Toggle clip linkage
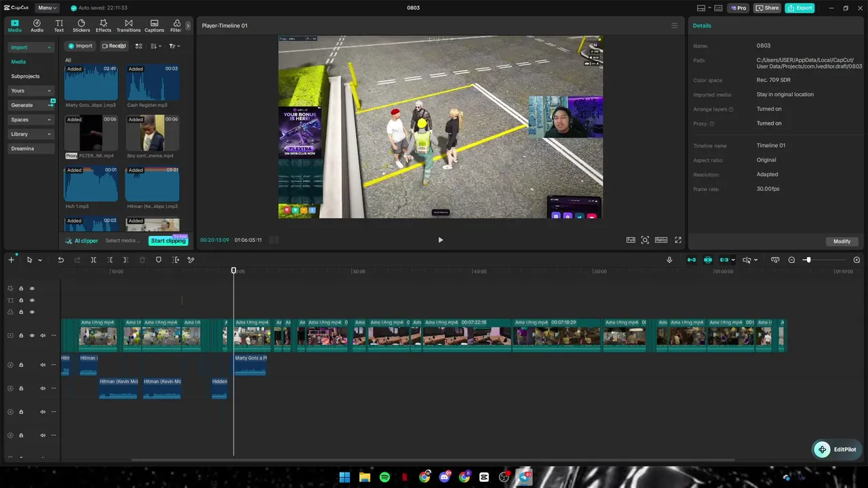This screenshot has width=868, height=488. (x=724, y=260)
